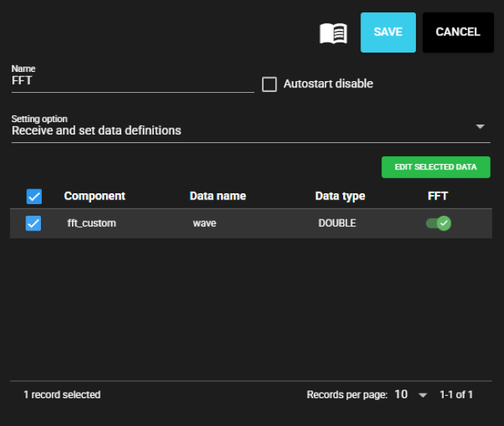Click the SAVE button
This screenshot has height=426, width=504.
(x=388, y=32)
